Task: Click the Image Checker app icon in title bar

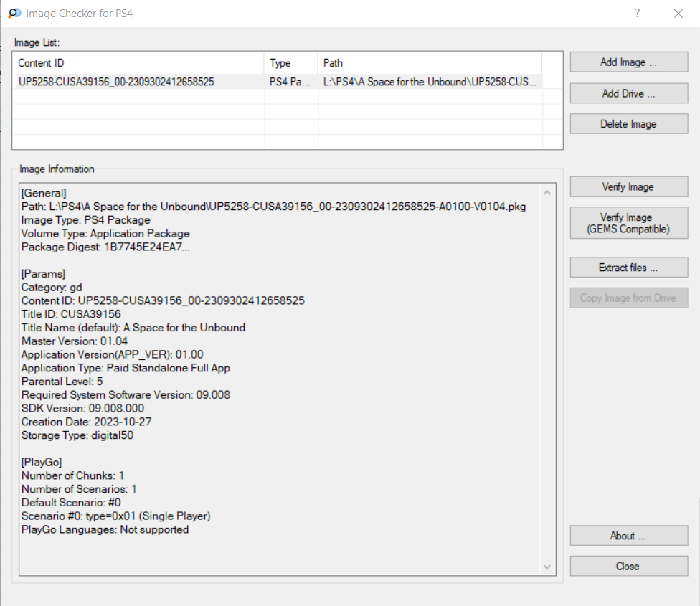Action: pos(15,13)
